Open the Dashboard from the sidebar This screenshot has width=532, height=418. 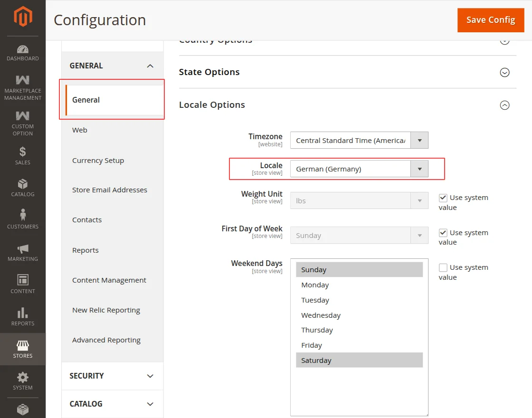coord(22,52)
